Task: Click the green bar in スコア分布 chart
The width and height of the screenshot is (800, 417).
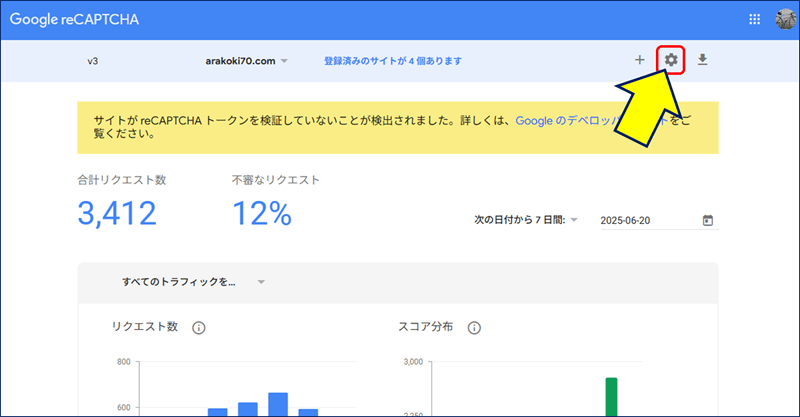Action: pos(611,397)
